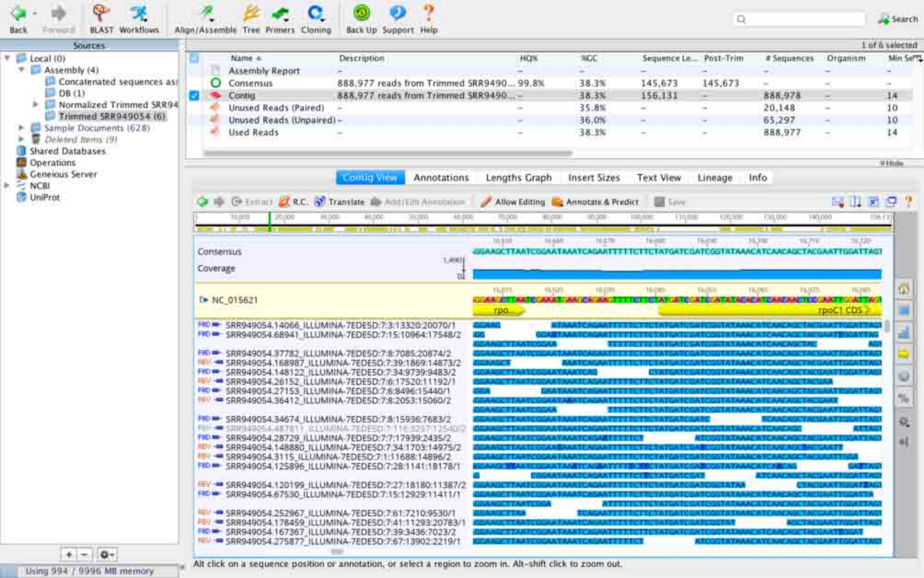
Task: Open the Help question-mark icon in main toolbar
Action: click(x=429, y=13)
